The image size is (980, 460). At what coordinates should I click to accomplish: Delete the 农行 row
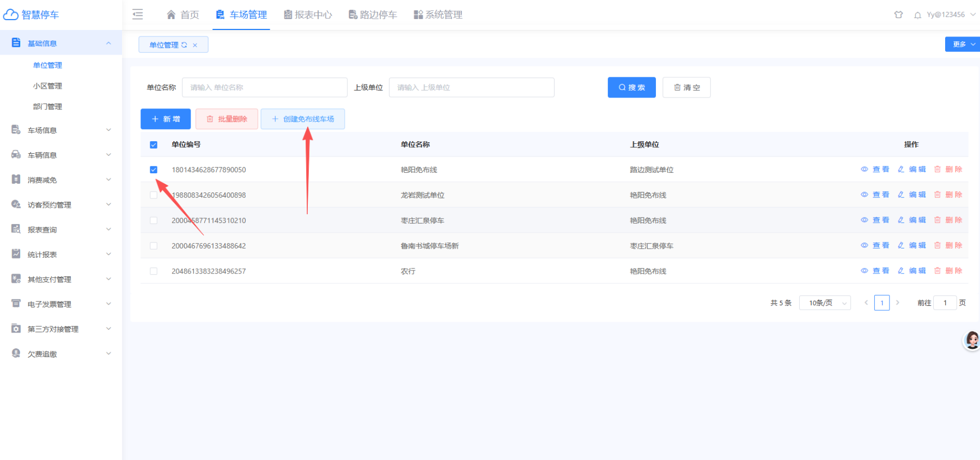coord(948,271)
